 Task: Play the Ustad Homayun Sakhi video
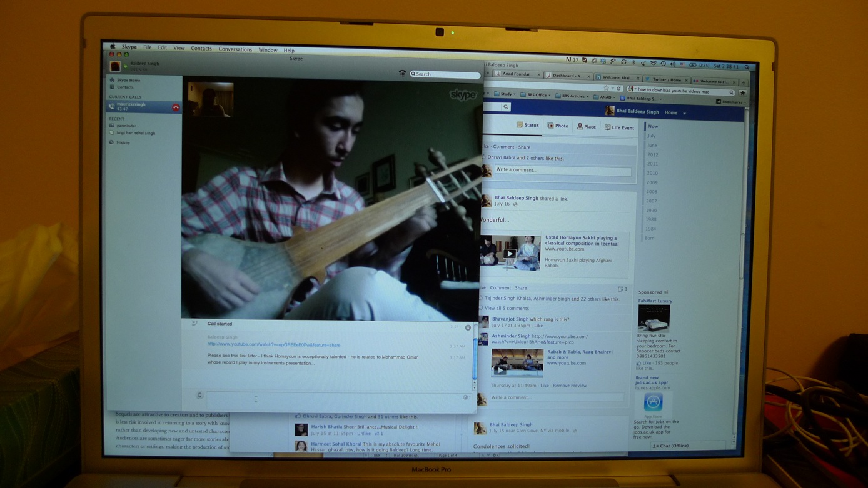point(510,254)
